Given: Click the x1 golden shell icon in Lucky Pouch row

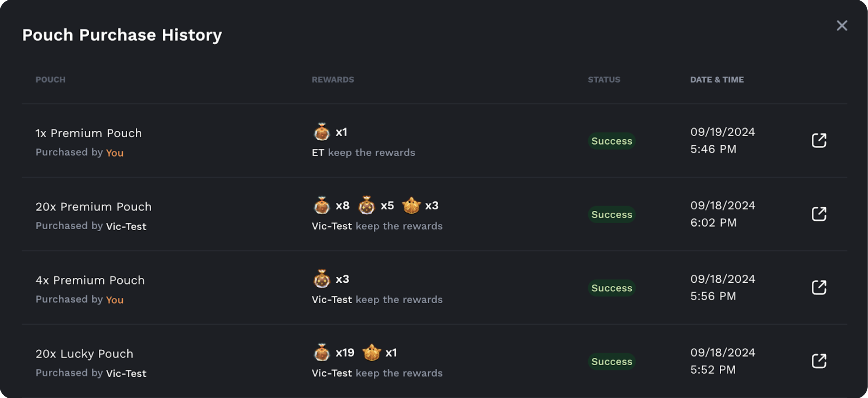Looking at the screenshot, I should point(371,352).
